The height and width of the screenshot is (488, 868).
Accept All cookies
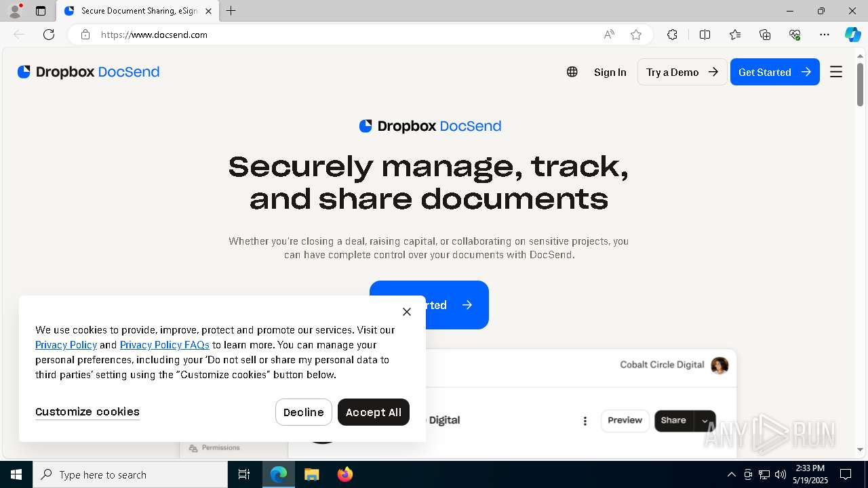(x=374, y=412)
